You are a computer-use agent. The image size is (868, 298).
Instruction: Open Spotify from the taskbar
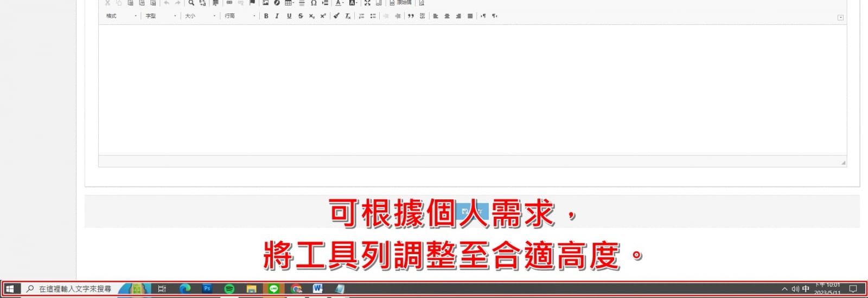click(x=229, y=289)
